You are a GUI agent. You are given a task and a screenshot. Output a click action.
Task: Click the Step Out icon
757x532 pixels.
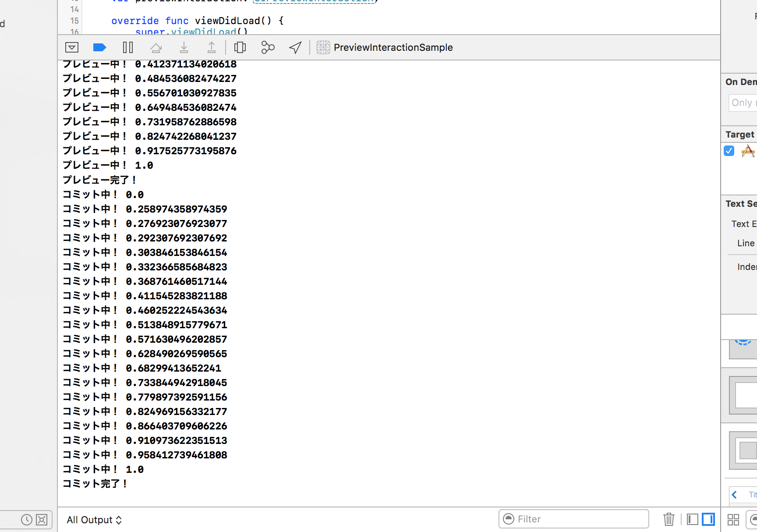pos(212,47)
